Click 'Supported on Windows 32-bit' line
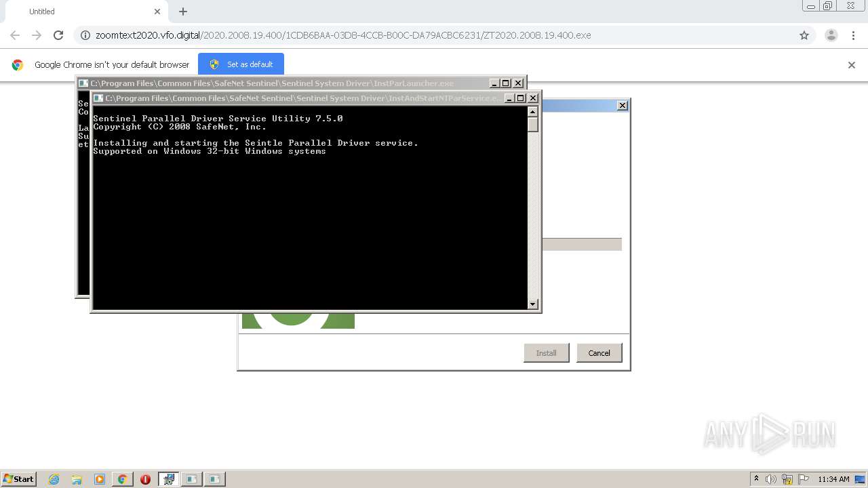The width and height of the screenshot is (868, 488). pos(210,151)
